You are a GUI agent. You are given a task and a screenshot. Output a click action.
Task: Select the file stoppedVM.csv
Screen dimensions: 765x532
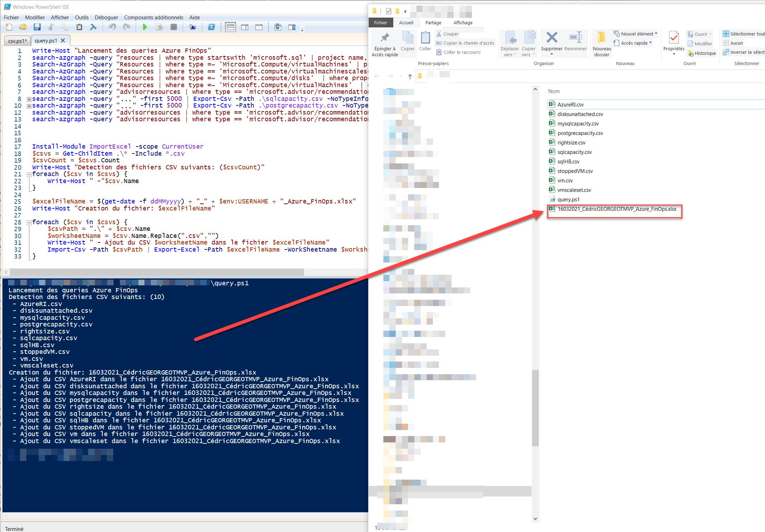[575, 171]
